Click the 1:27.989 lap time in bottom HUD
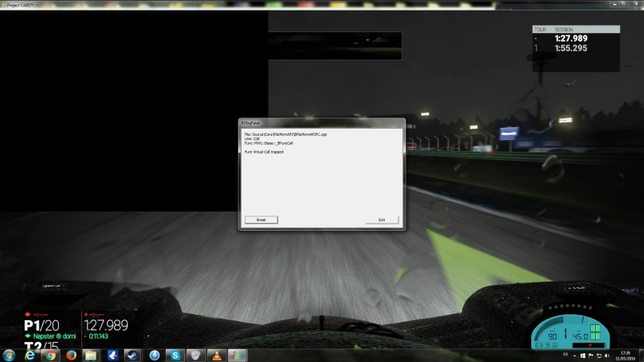This screenshot has width=644, height=362. tap(106, 326)
